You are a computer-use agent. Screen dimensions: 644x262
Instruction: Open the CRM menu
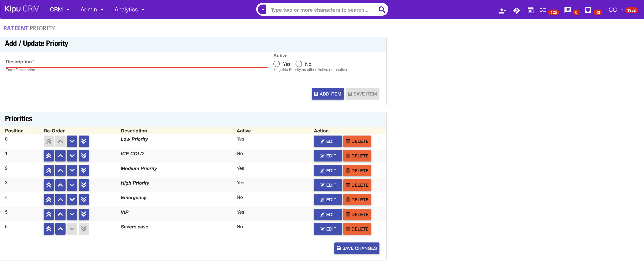pyautogui.click(x=60, y=10)
